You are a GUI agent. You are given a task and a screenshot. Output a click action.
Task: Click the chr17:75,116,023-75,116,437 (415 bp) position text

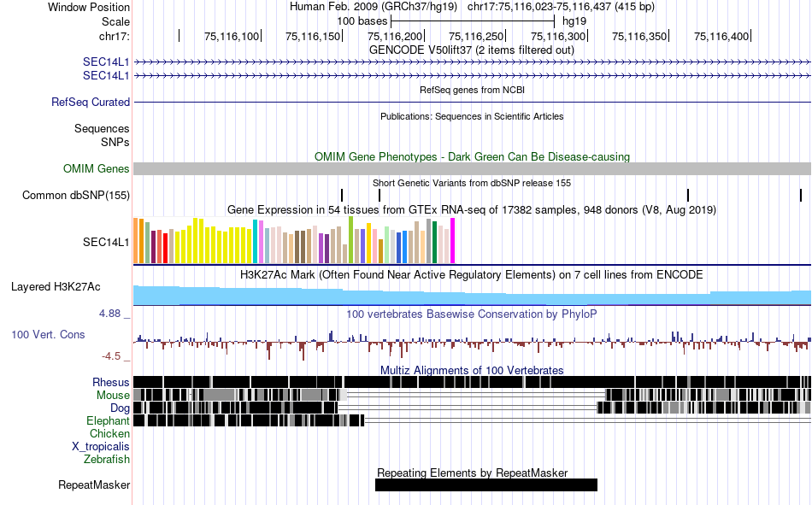tap(561, 7)
